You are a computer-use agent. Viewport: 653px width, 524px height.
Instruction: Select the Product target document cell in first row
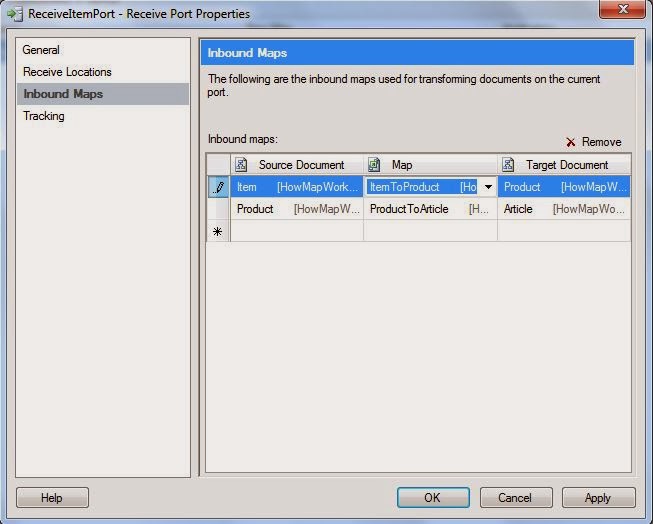click(x=564, y=187)
